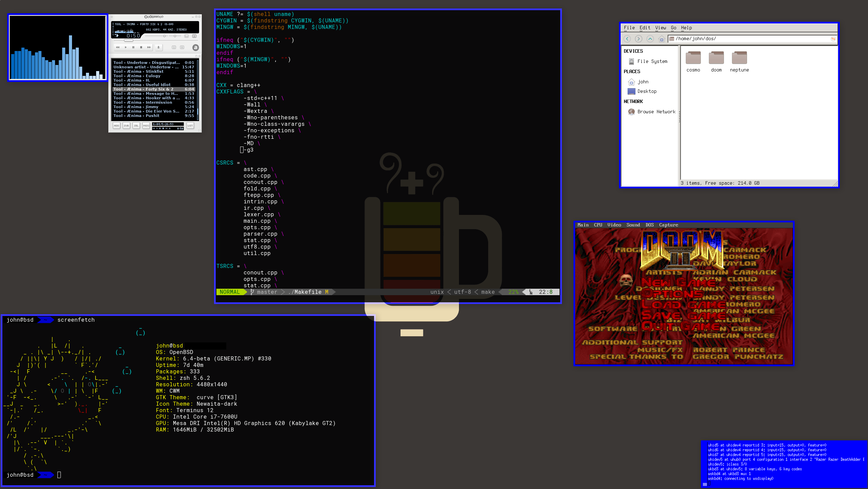This screenshot has width=868, height=489.
Task: Click the LIST button under the playlist
Action: pos(191,126)
